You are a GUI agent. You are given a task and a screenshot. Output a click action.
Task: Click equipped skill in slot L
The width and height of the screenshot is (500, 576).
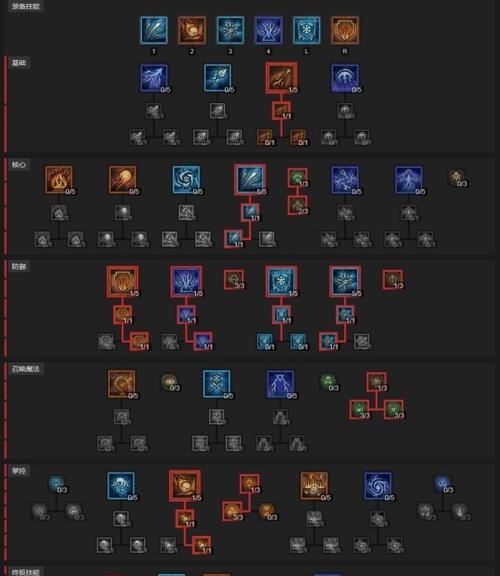click(x=306, y=30)
